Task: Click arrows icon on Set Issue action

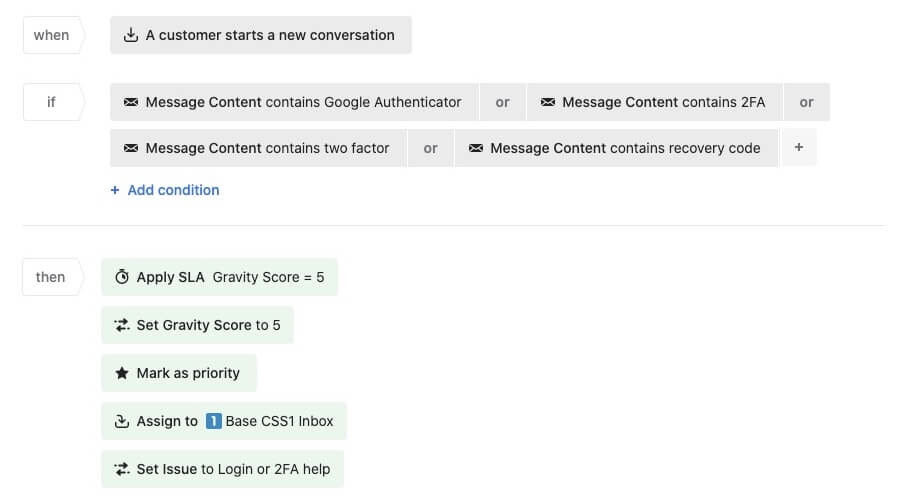Action: [x=122, y=469]
